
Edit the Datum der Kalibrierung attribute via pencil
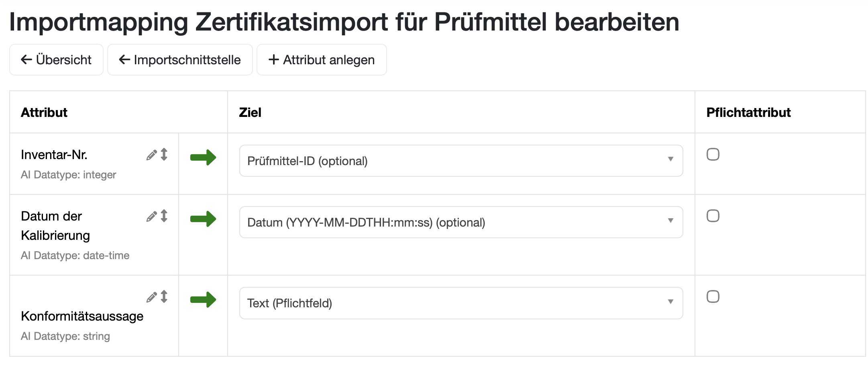click(151, 217)
